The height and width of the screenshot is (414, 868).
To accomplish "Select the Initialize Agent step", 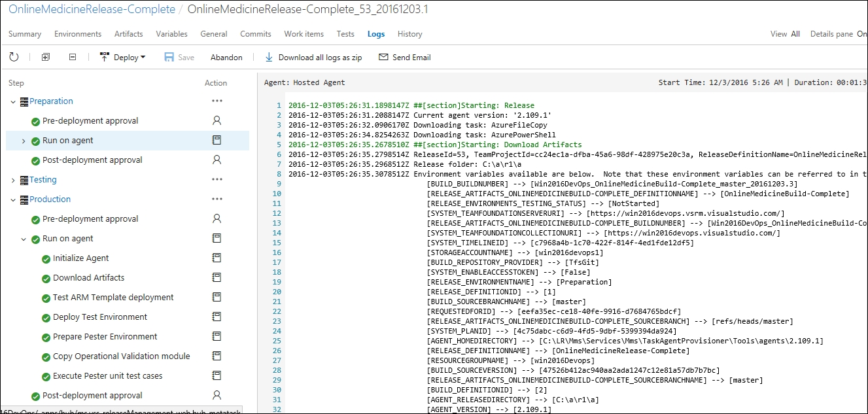I will coord(81,258).
